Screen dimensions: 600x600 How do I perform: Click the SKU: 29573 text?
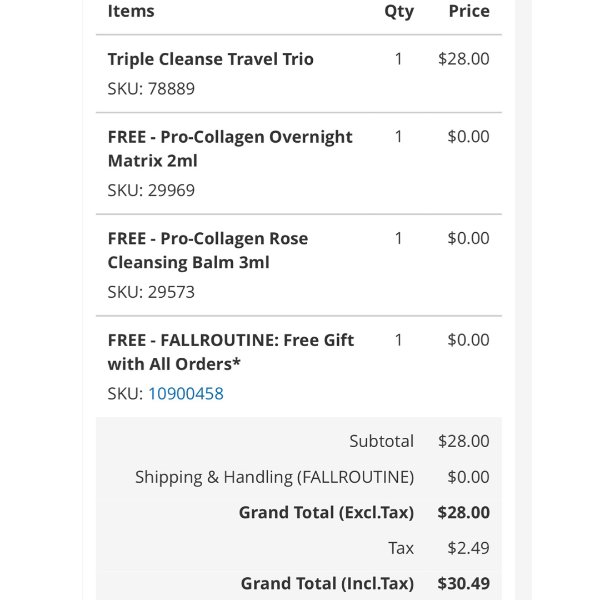click(151, 292)
